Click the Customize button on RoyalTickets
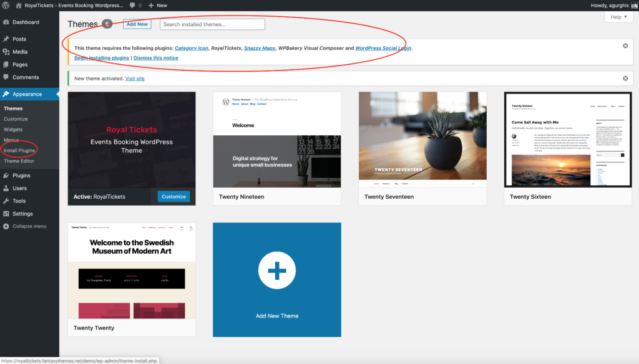The width and height of the screenshot is (639, 364). coord(173,197)
